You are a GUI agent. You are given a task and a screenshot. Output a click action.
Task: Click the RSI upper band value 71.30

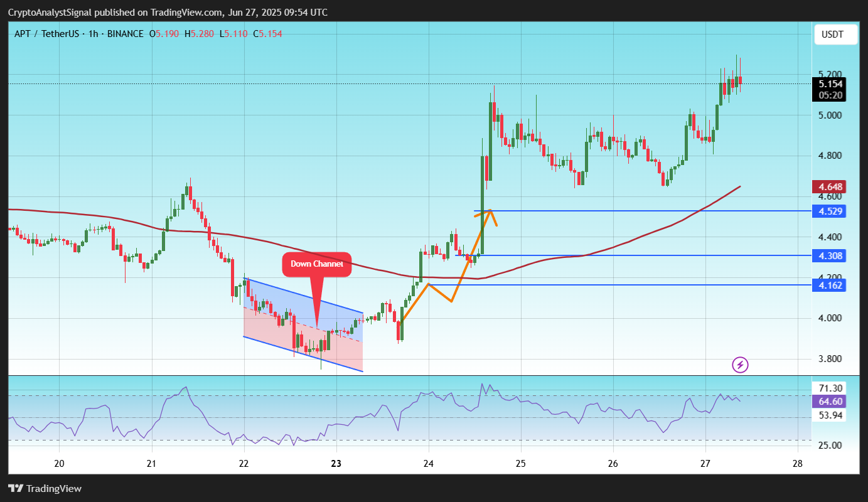tap(830, 388)
